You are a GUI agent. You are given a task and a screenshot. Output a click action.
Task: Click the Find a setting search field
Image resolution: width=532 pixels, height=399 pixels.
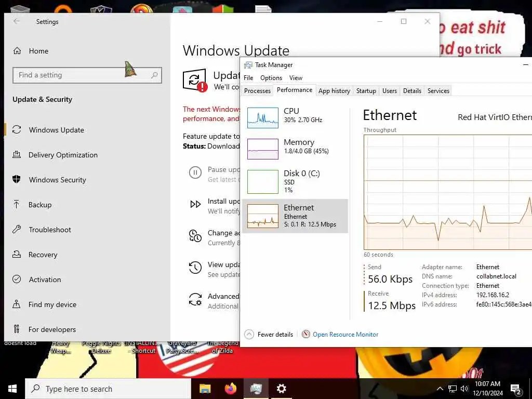87,75
